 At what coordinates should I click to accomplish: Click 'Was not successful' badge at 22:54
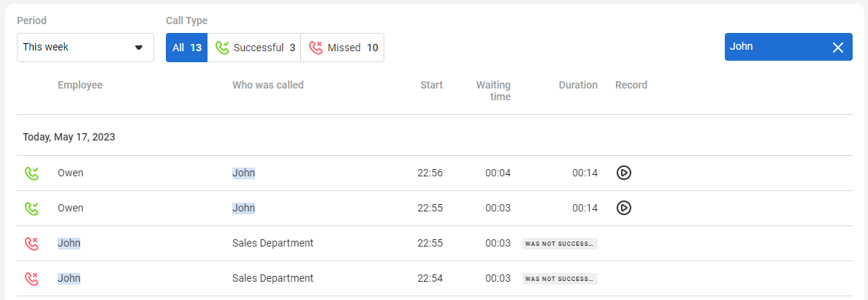[560, 279]
